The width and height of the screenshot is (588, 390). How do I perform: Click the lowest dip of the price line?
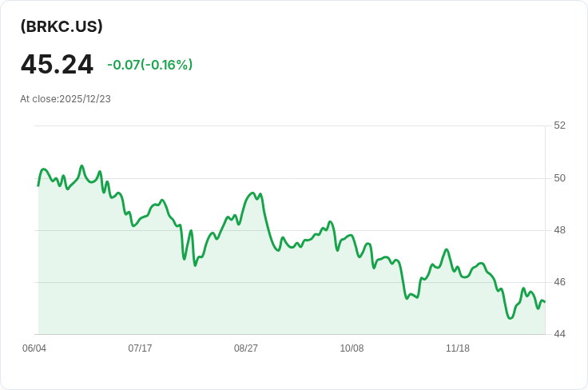(x=510, y=318)
